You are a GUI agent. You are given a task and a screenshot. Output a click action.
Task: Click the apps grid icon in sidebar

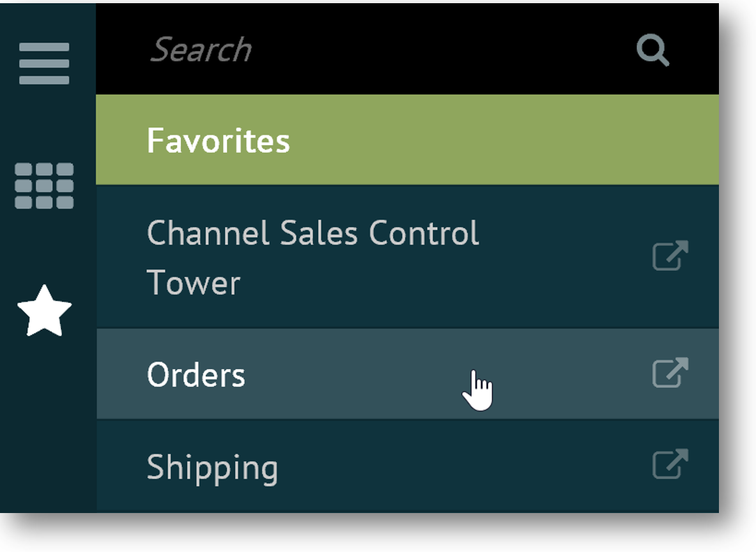(x=44, y=185)
